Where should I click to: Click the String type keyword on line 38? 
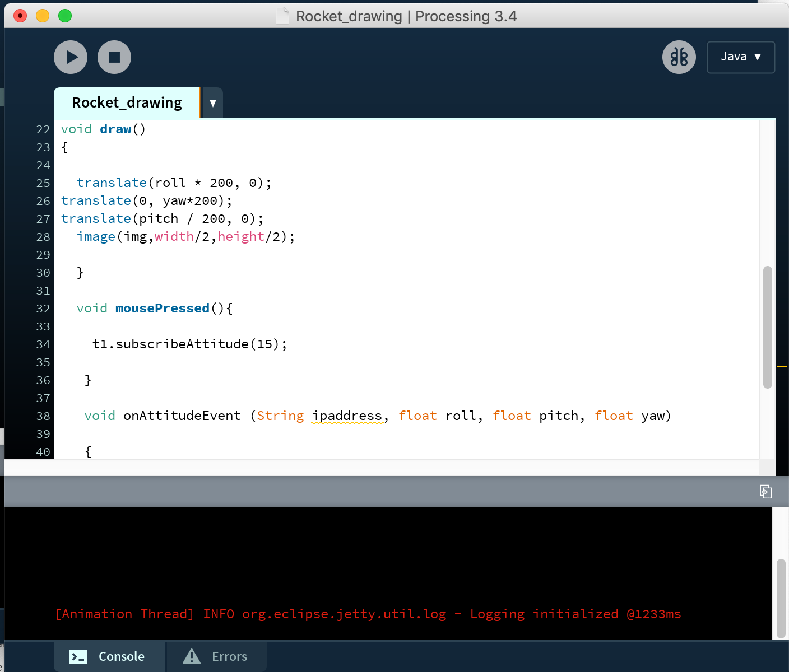280,416
